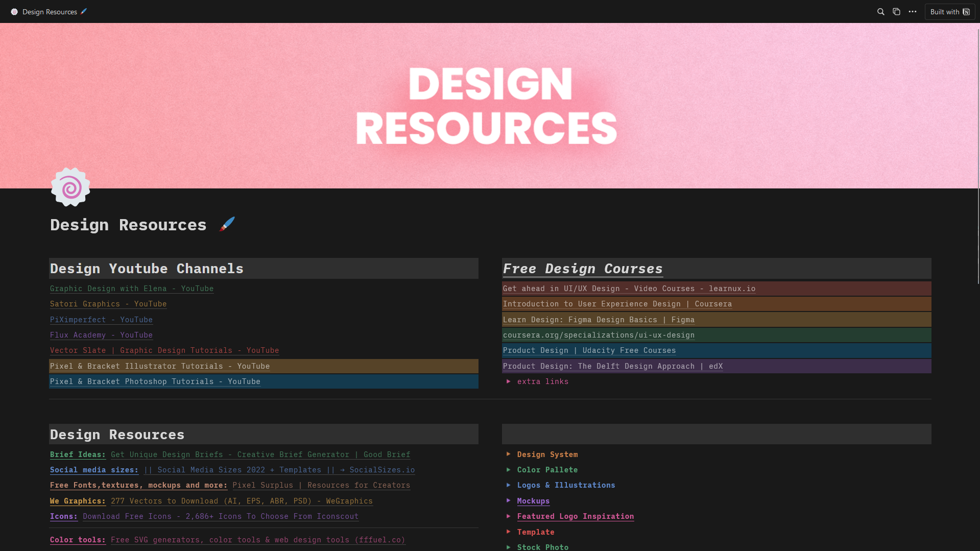Open the Iconscout free icons link
The image size is (980, 551).
click(221, 516)
